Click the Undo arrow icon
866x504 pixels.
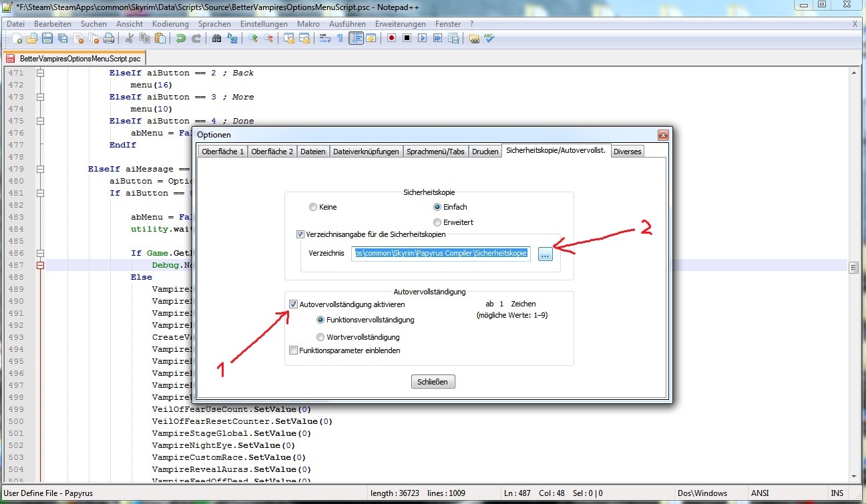[x=180, y=38]
